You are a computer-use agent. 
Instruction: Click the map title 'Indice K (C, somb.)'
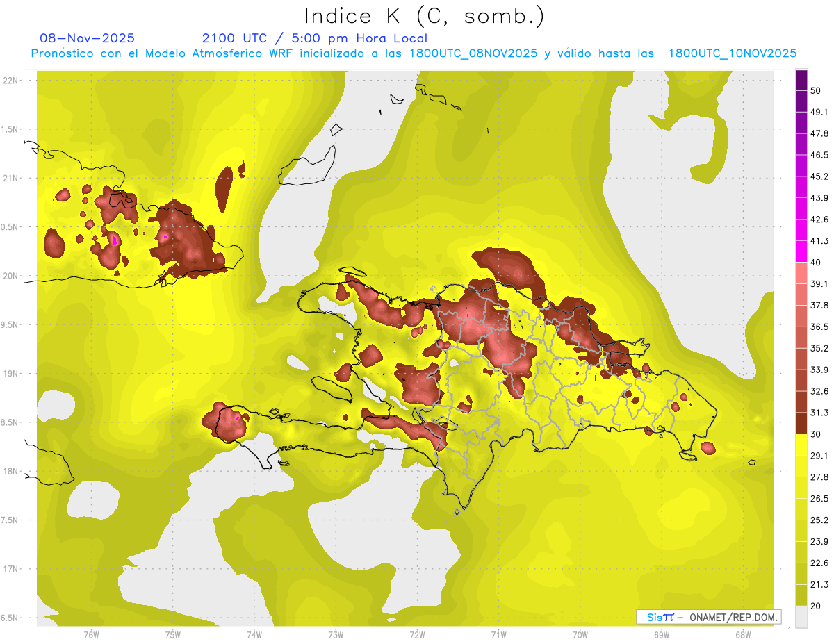pos(424,16)
